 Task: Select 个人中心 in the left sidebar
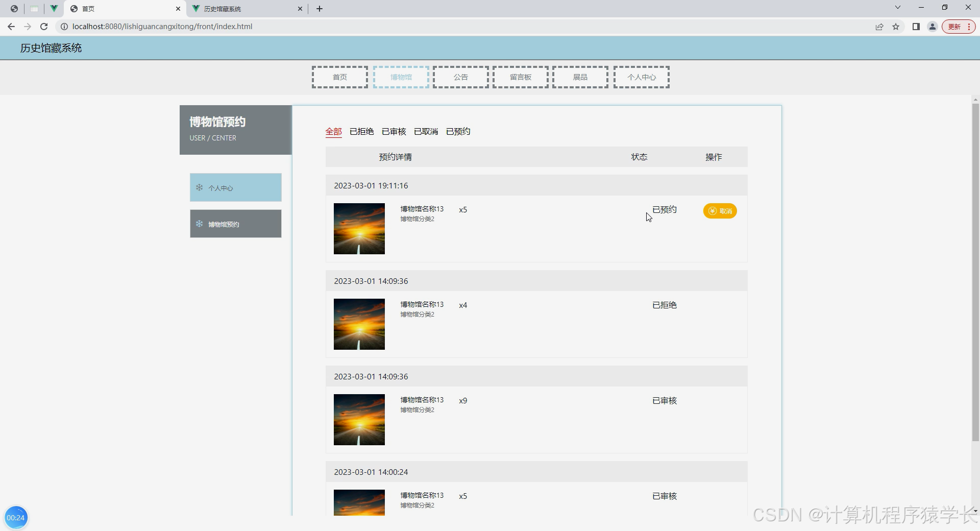coord(236,187)
